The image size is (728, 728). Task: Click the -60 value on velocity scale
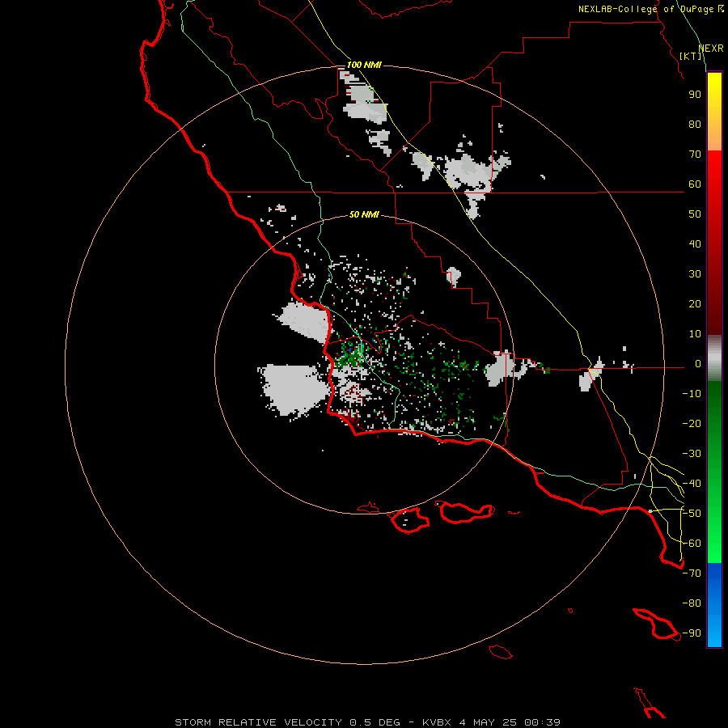(692, 544)
